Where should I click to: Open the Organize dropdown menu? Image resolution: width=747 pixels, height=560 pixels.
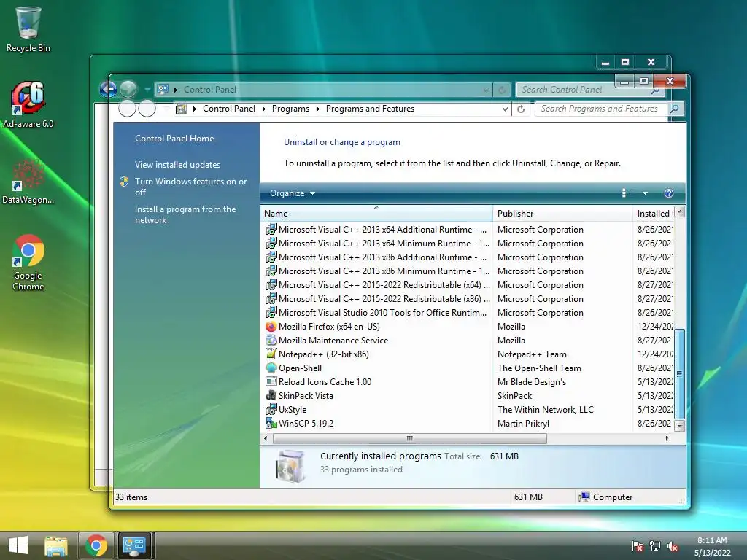(292, 192)
